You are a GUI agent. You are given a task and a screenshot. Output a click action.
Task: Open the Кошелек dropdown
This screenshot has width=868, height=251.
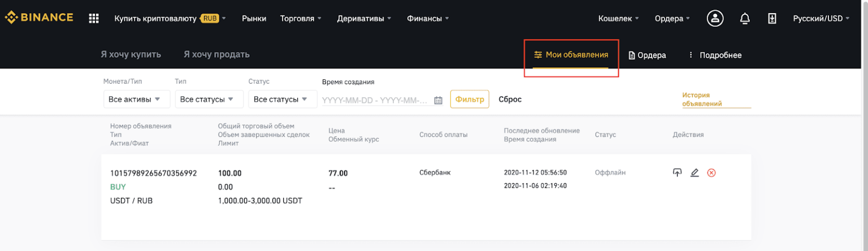pos(619,18)
